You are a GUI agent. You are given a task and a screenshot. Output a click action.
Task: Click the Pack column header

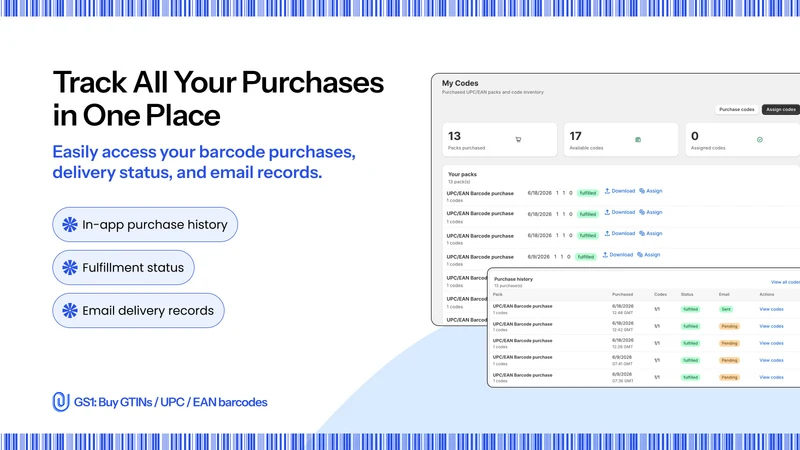(497, 294)
